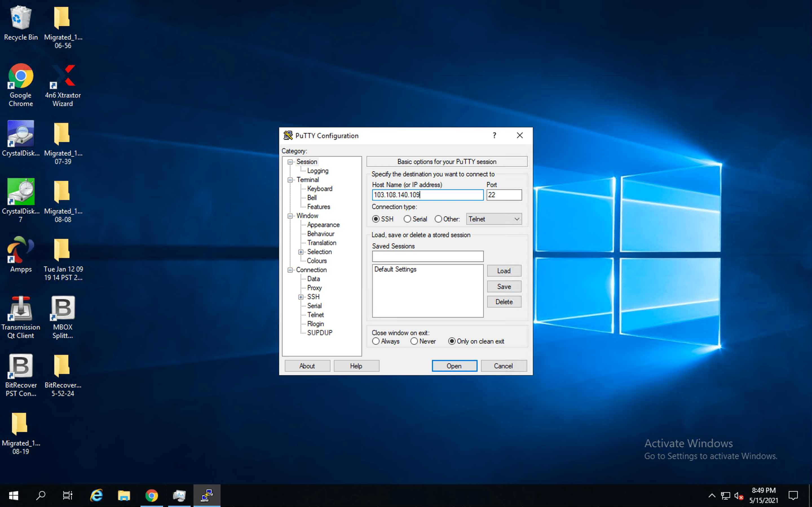Open the BitRecover PST Converter desktop icon
The image size is (812, 507).
pos(21,366)
